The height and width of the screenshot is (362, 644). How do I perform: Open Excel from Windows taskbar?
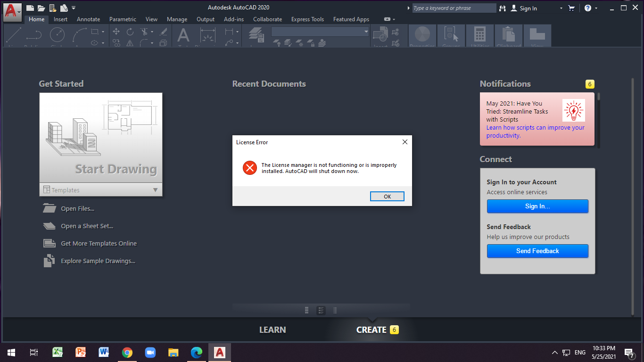(x=58, y=352)
